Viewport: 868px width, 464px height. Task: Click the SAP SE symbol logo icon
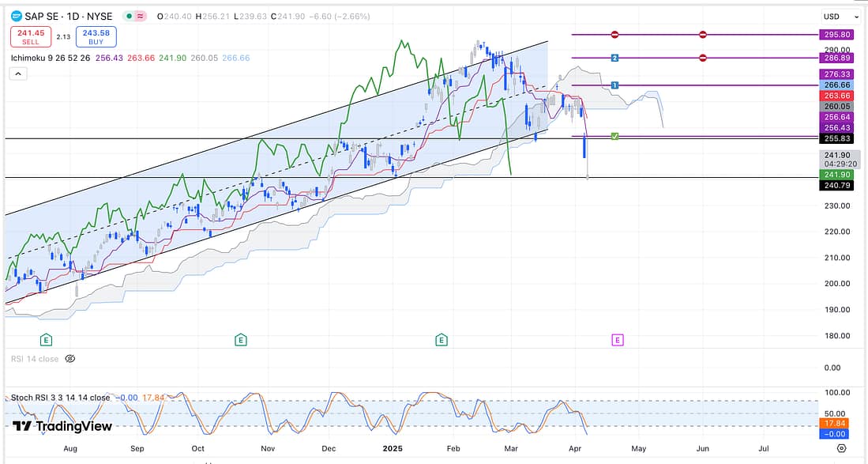(16, 16)
